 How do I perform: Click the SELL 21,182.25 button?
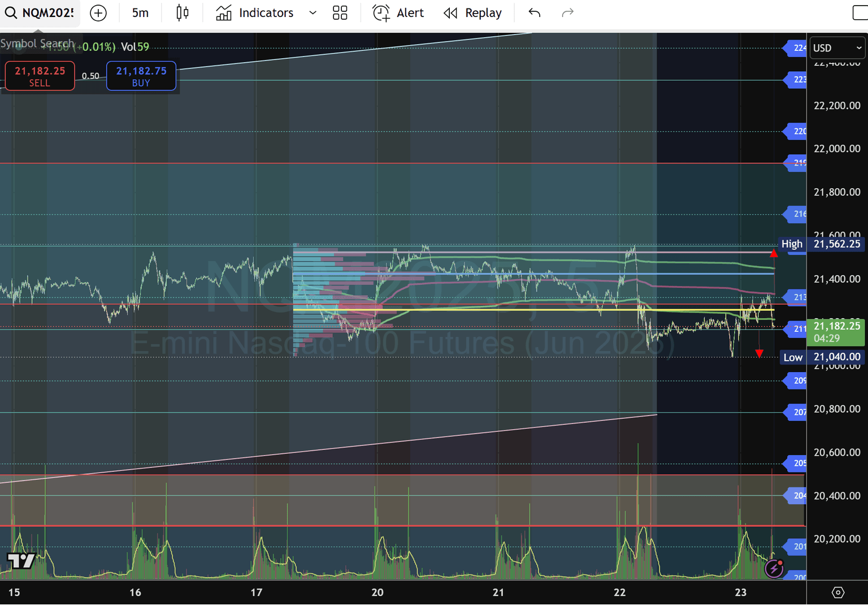point(39,76)
